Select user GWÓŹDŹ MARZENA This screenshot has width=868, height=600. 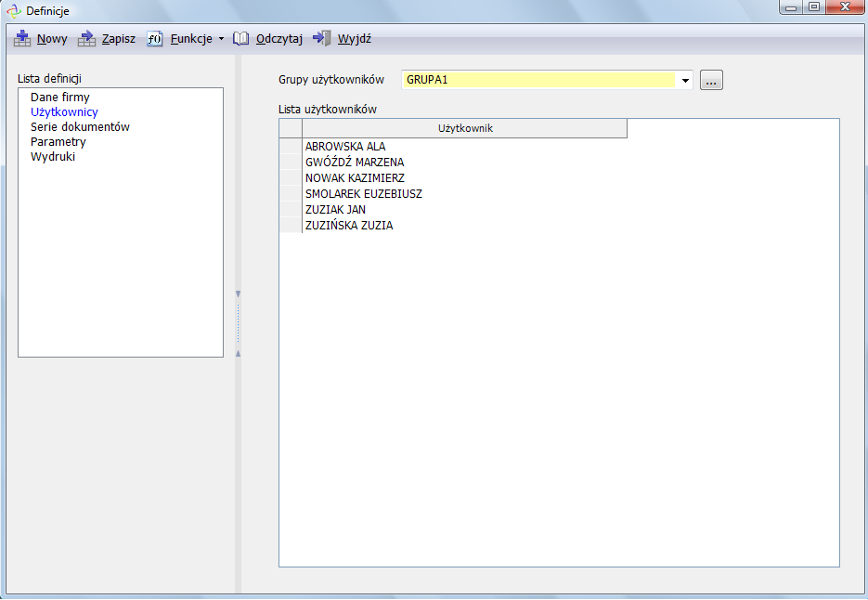coord(355,163)
